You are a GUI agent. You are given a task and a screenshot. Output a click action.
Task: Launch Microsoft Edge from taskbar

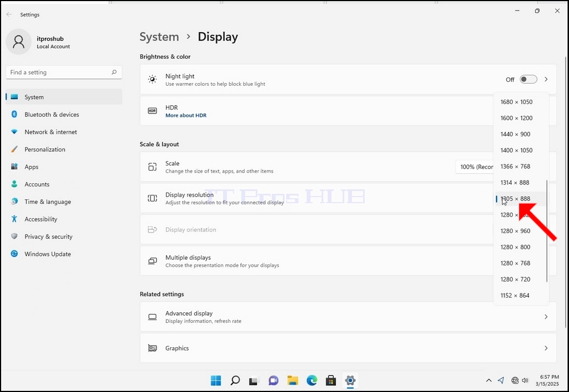312,380
